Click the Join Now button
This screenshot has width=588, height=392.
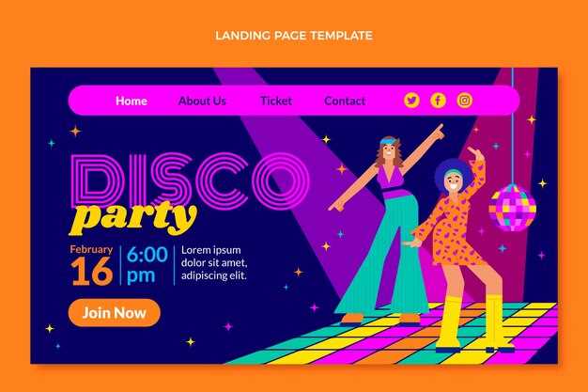coord(115,313)
